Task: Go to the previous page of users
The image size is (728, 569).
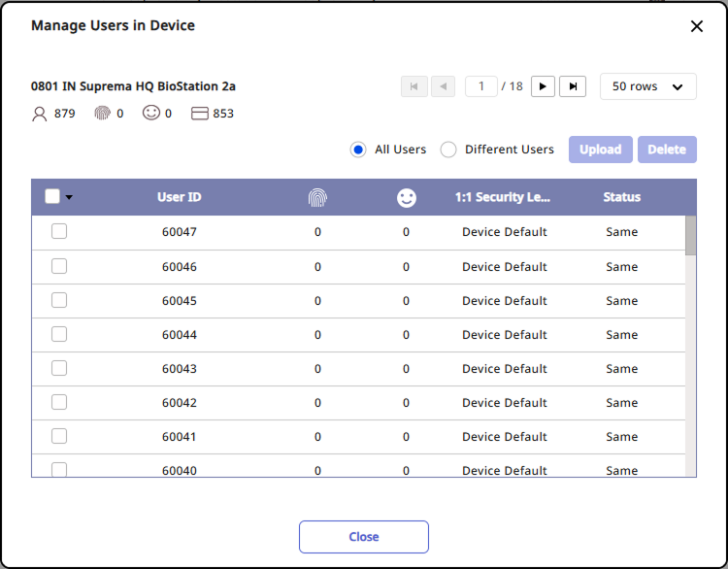Action: pyautogui.click(x=444, y=86)
